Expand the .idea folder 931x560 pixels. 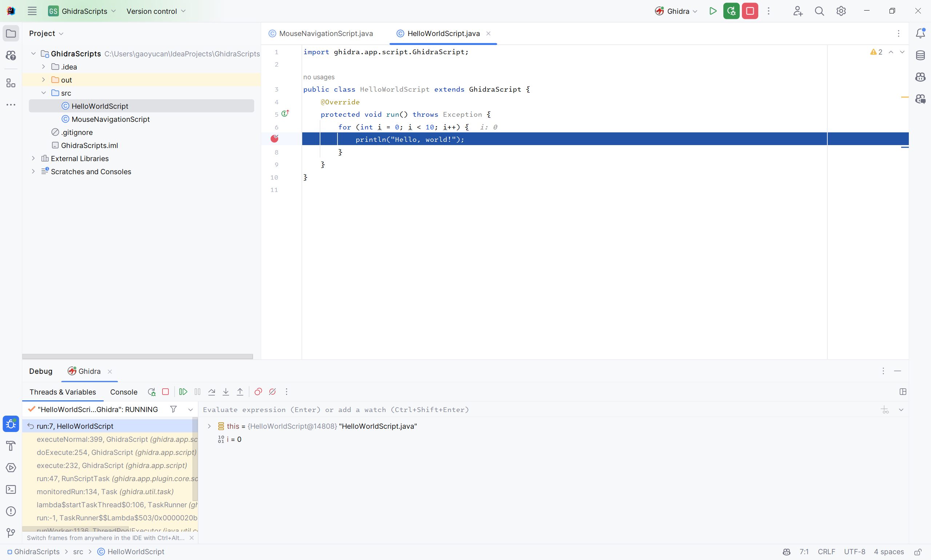43,67
